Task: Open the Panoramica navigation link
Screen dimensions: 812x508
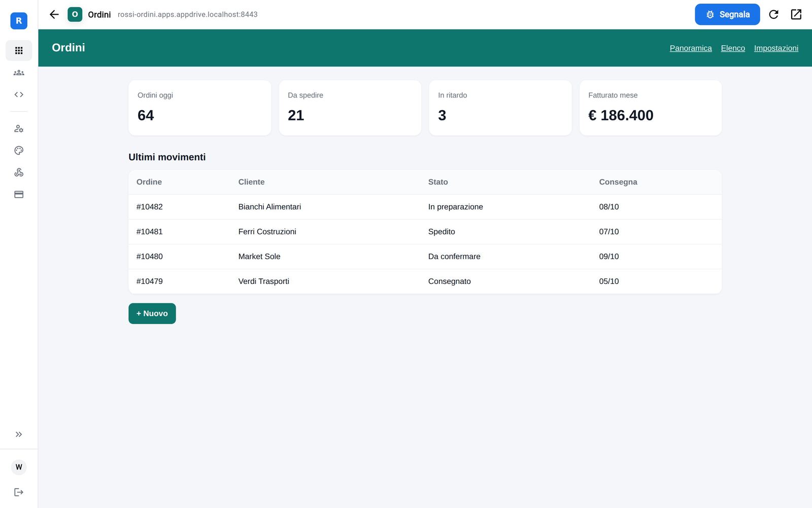Action: point(691,48)
